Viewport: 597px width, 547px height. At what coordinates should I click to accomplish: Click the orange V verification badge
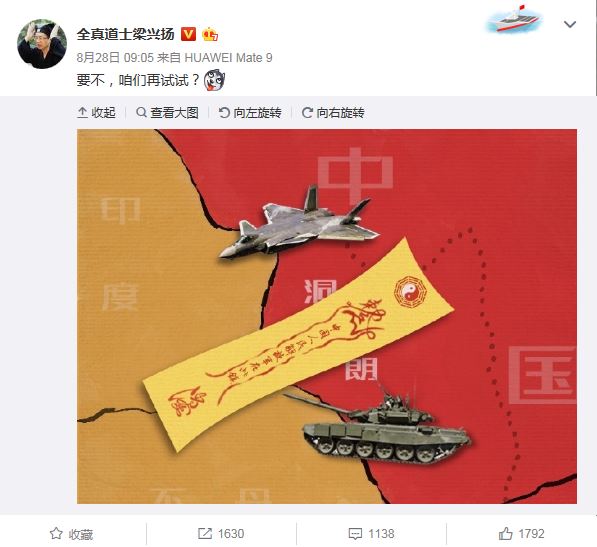coord(188,34)
